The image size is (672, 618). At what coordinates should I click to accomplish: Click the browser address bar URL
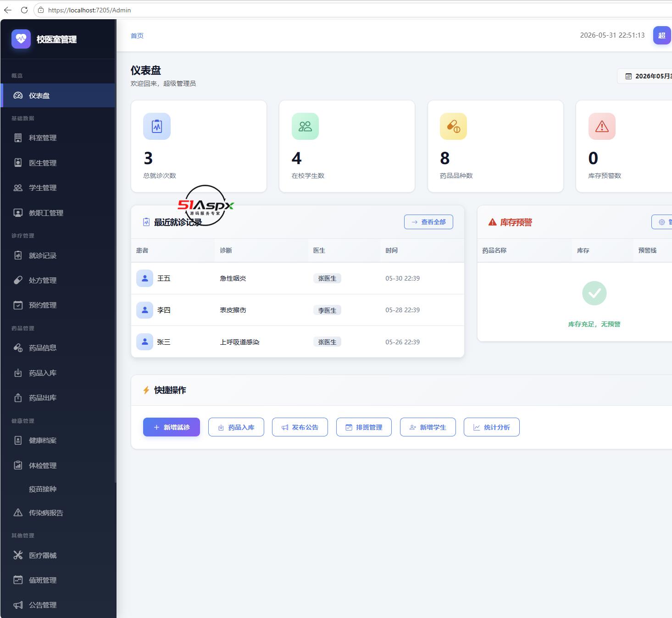coord(89,10)
